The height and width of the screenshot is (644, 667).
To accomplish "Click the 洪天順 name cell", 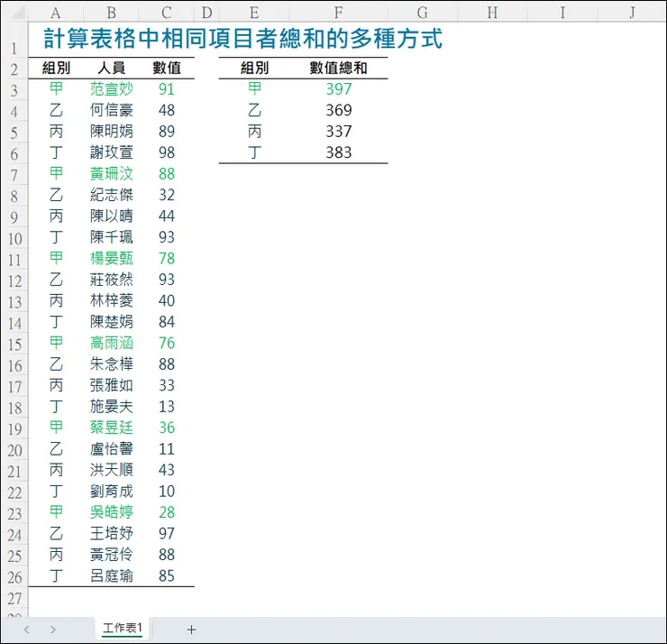I will click(x=112, y=470).
